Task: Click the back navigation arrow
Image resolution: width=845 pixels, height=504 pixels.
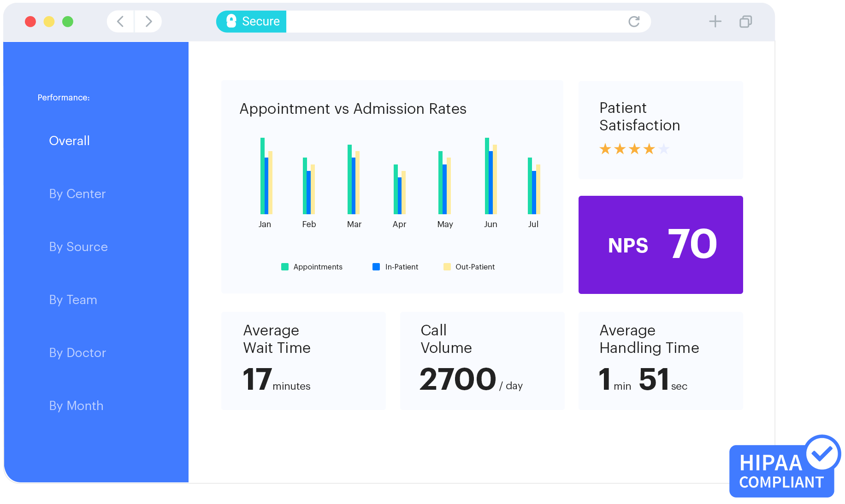Action: click(x=120, y=21)
